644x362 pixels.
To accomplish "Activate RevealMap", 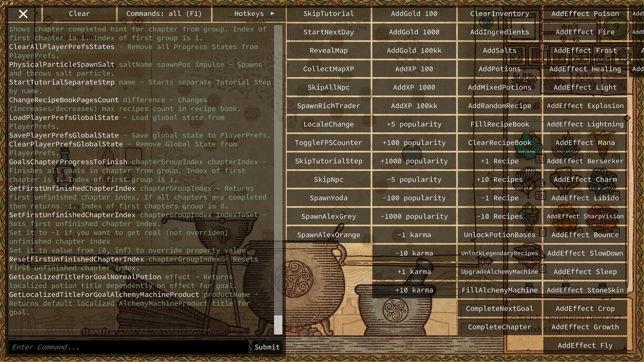I will click(328, 50).
